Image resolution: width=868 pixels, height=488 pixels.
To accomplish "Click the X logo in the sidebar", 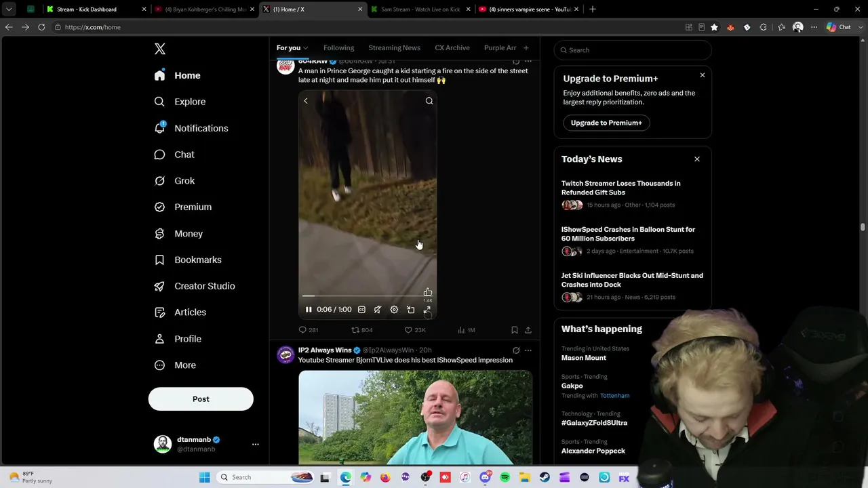I will [x=160, y=49].
